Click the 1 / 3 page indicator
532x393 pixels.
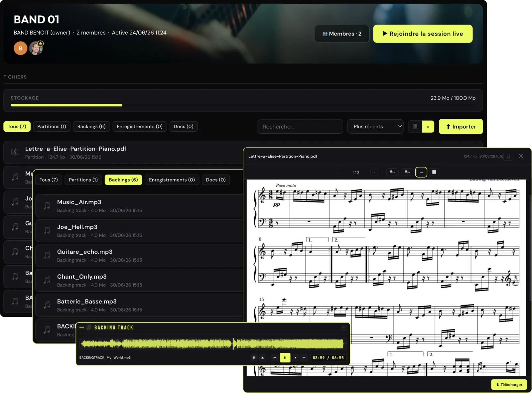click(355, 172)
